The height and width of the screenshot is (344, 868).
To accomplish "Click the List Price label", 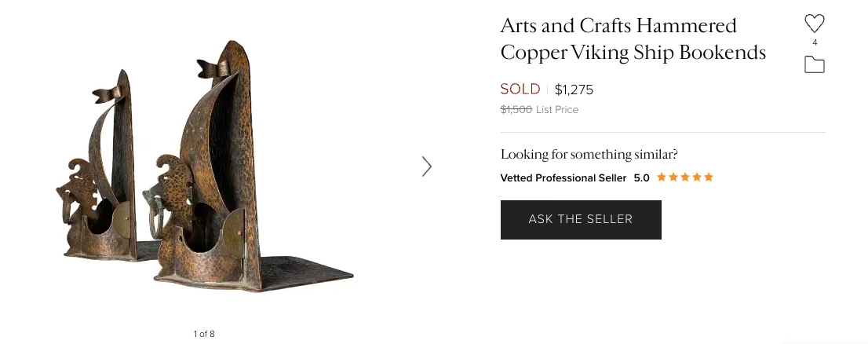I will (557, 110).
